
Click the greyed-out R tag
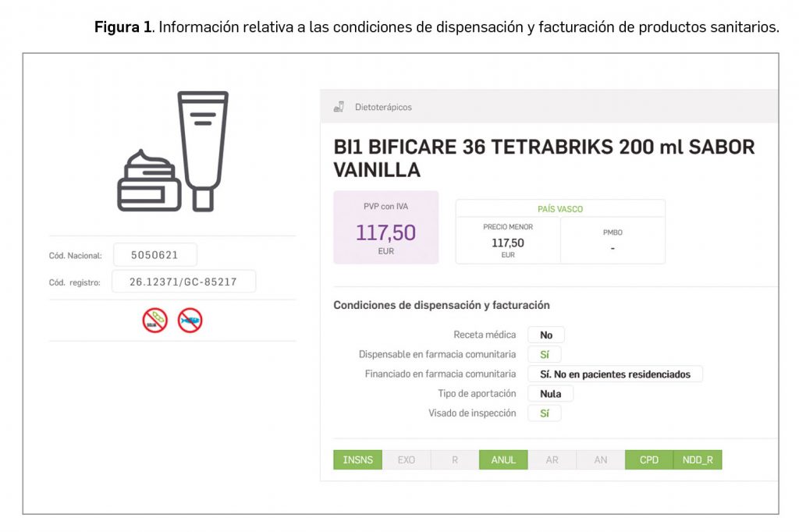455,460
